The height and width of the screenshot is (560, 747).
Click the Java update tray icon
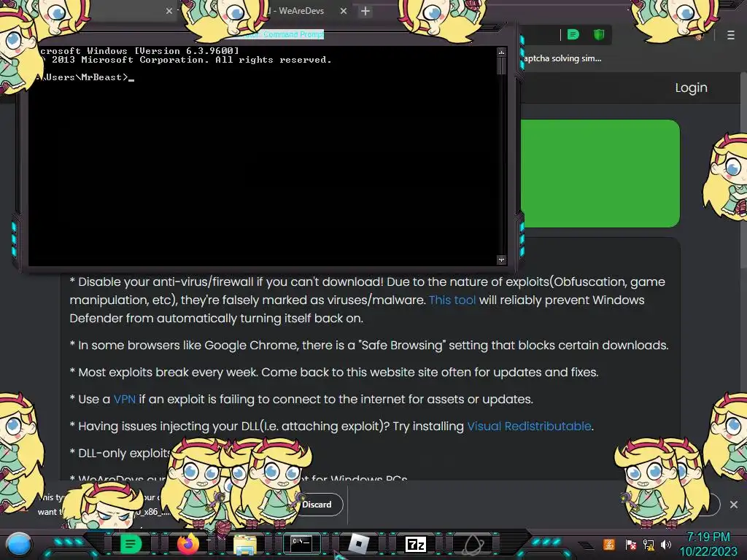(x=609, y=544)
